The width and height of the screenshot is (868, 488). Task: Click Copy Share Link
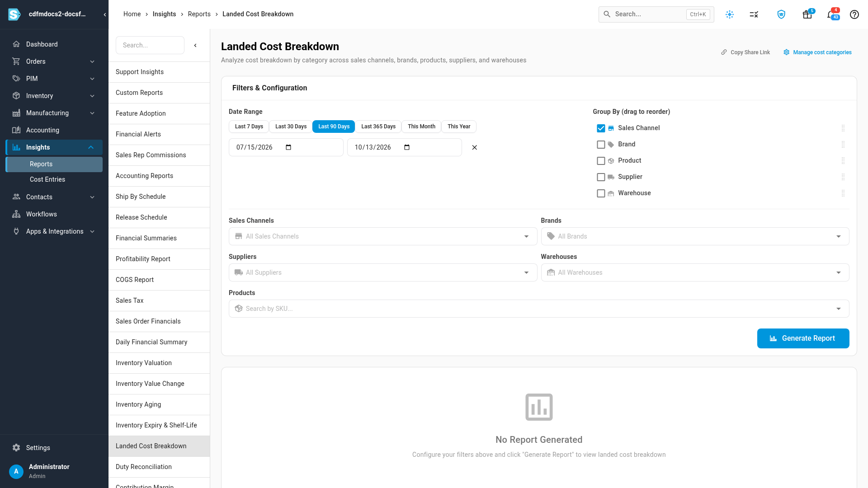(x=745, y=52)
